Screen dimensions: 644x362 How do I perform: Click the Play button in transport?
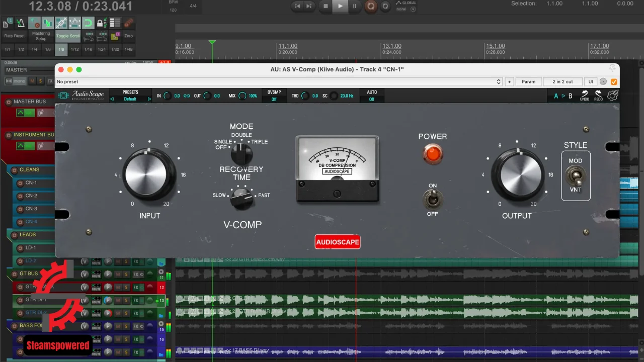(x=340, y=6)
